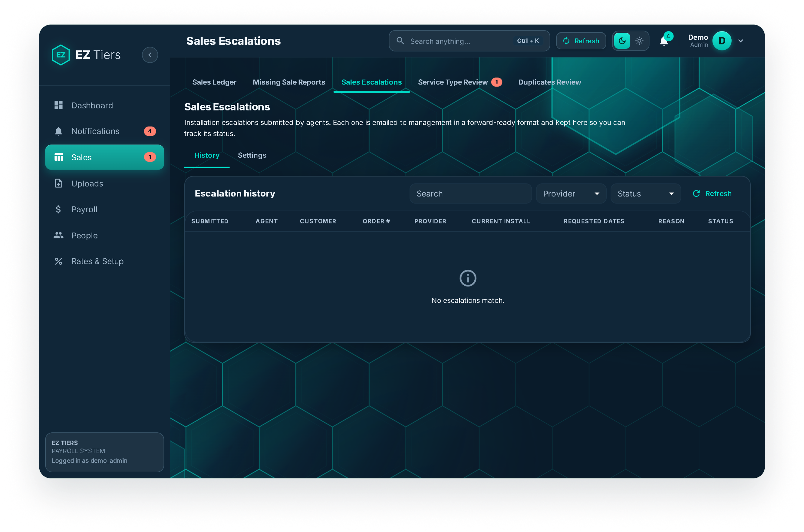Click the Refresh button in the header

581,41
